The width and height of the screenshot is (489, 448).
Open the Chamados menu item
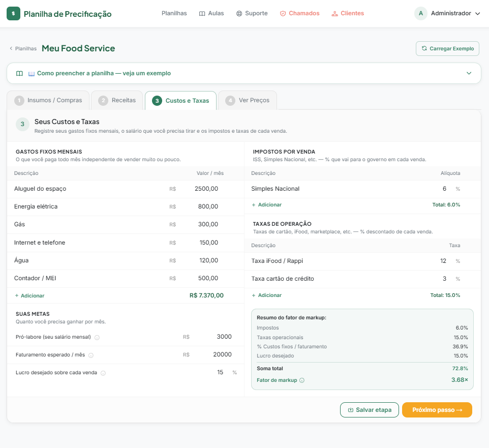300,13
